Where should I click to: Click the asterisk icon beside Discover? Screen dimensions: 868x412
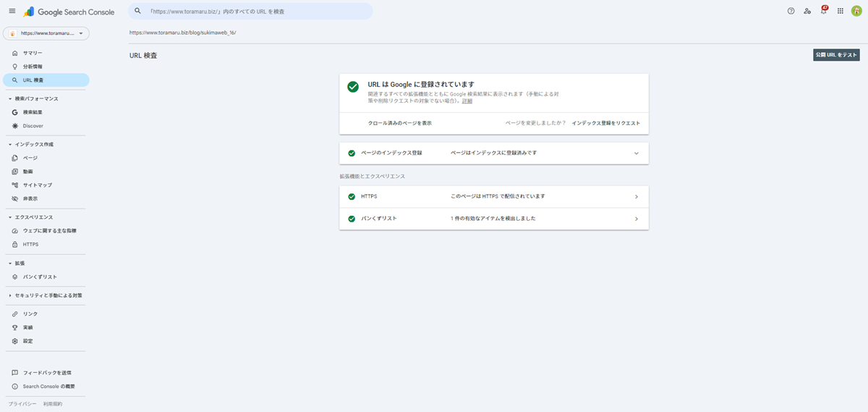coord(14,126)
